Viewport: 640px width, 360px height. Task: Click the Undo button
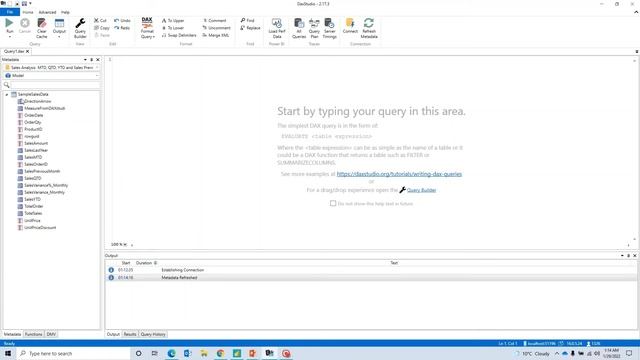click(x=122, y=20)
